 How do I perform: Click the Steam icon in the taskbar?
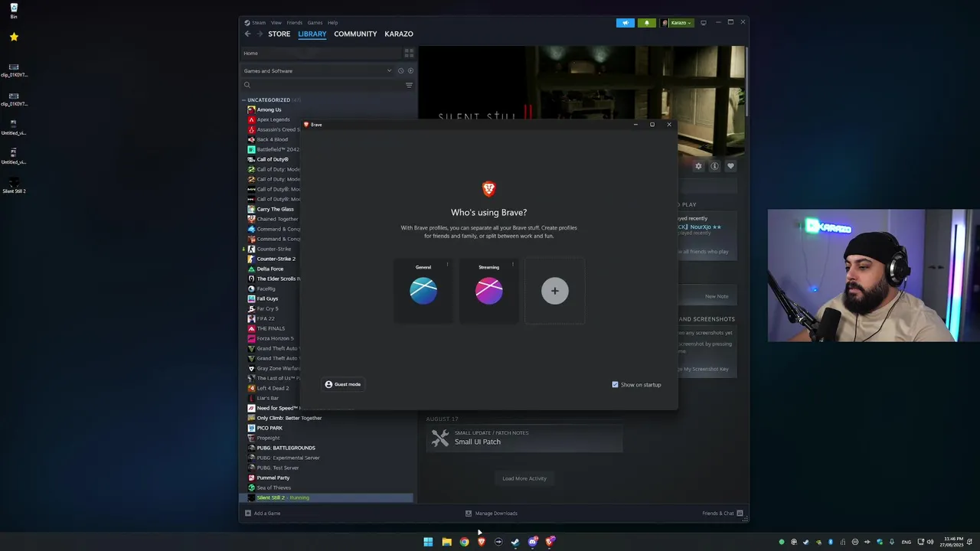tap(515, 542)
